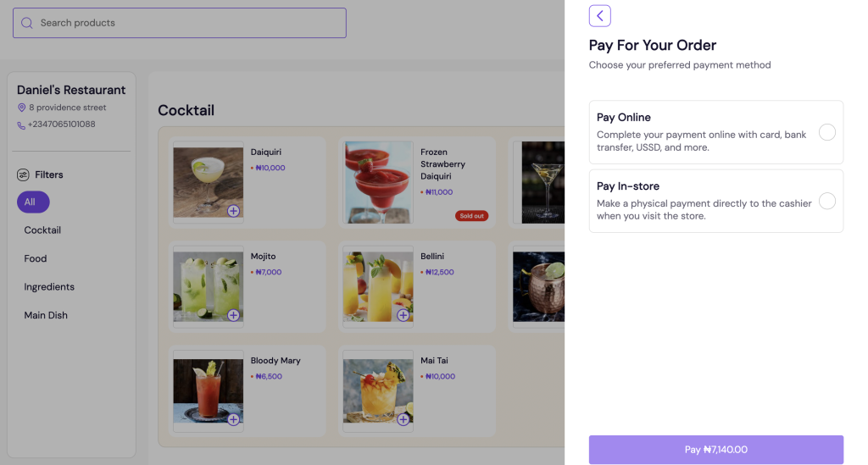Add Bellini using its plus icon

pos(403,315)
